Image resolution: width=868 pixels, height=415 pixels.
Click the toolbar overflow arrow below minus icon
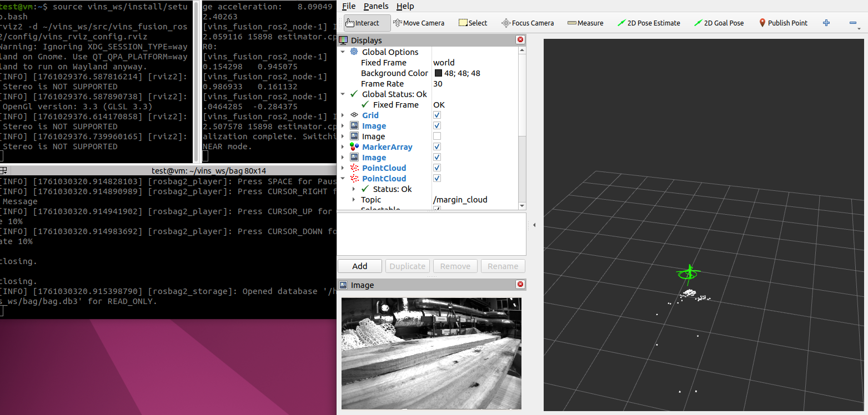[x=859, y=28]
